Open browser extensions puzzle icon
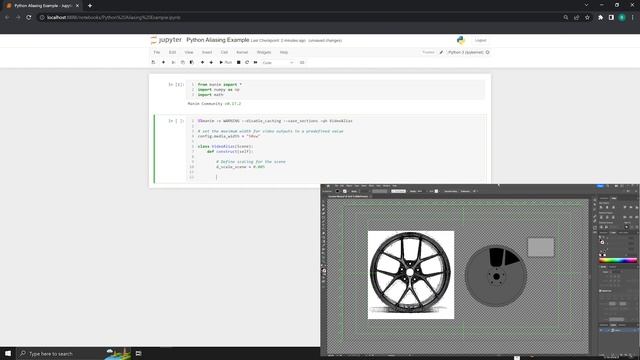 (x=600, y=18)
